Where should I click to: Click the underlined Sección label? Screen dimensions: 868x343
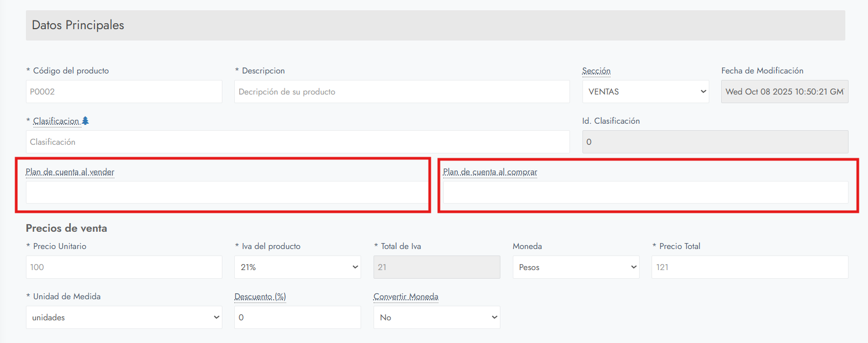tap(596, 71)
